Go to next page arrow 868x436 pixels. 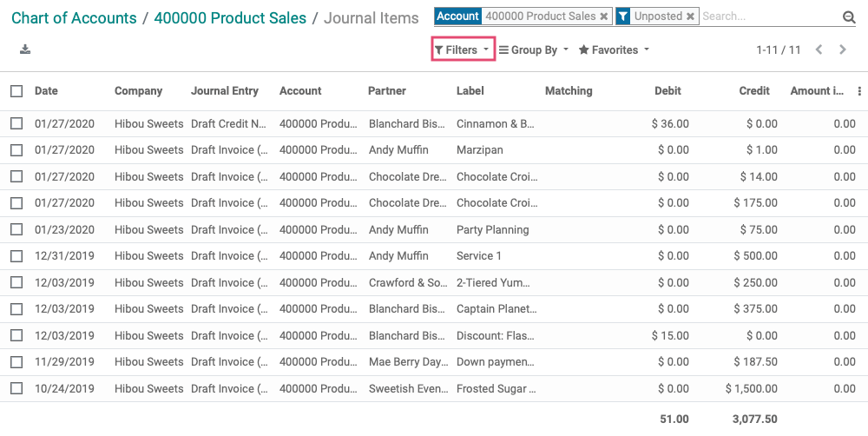(x=843, y=50)
